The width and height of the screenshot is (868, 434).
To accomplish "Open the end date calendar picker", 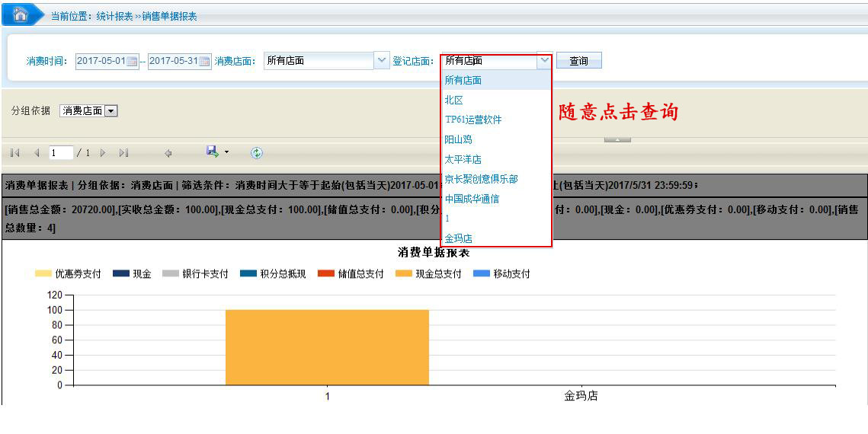I will (x=204, y=62).
